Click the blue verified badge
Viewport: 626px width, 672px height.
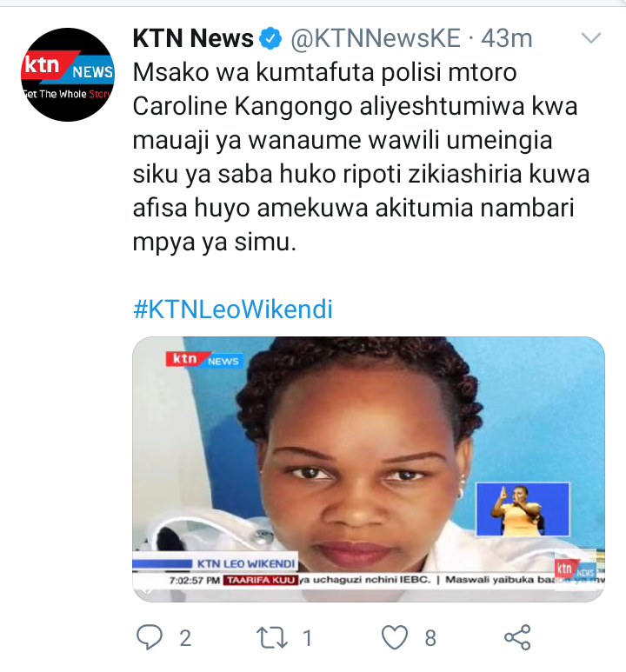click(270, 38)
